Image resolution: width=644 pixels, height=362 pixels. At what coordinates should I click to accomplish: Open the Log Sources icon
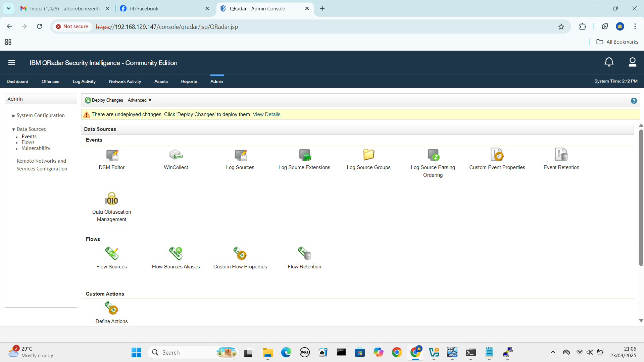[240, 155]
